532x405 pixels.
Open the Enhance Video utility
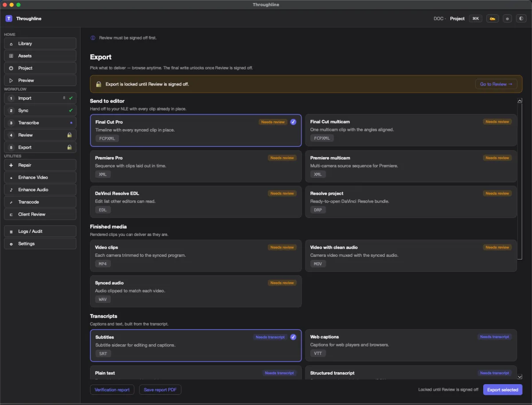click(x=40, y=177)
